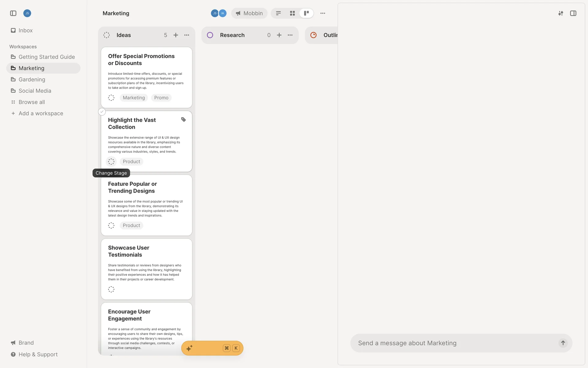Add a new card to Ideas column
This screenshot has width=588, height=368.
pyautogui.click(x=176, y=35)
